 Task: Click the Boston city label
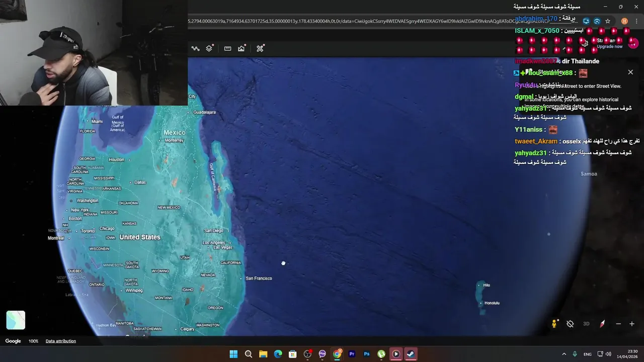click(x=75, y=219)
